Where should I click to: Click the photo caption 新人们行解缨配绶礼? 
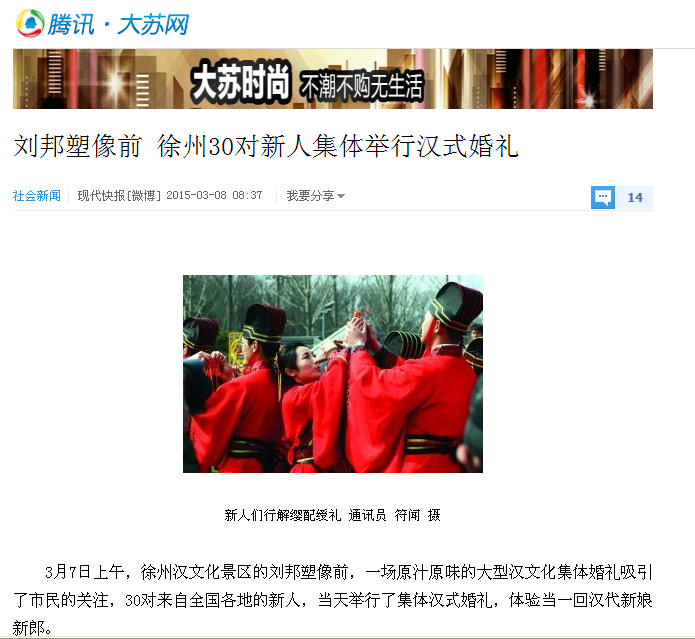[x=283, y=515]
